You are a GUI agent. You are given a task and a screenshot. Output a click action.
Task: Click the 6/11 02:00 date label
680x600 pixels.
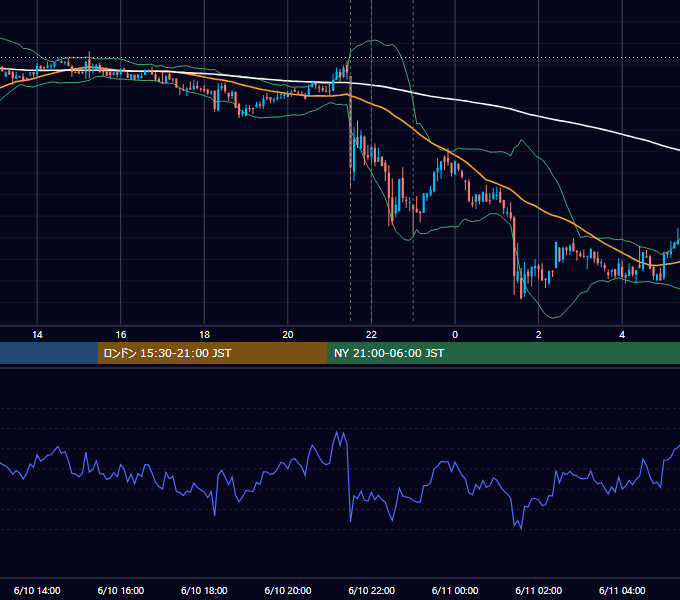(539, 590)
